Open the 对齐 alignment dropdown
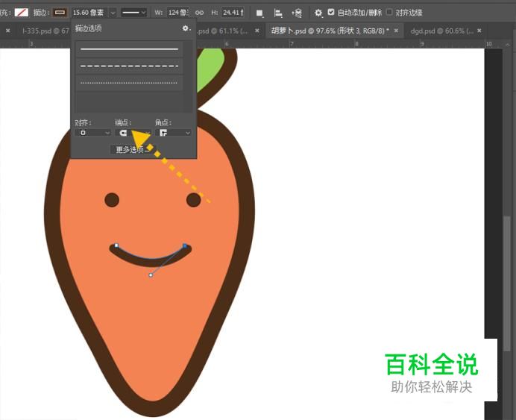 click(92, 133)
